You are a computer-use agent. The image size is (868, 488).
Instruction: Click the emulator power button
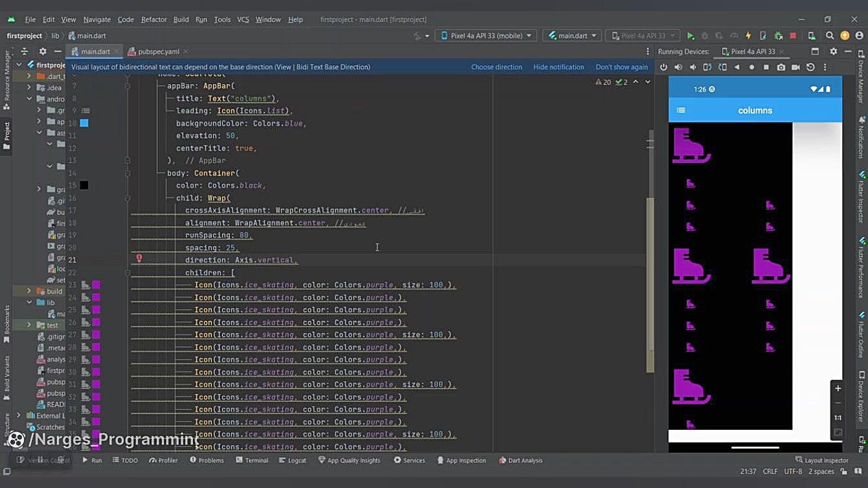(663, 67)
